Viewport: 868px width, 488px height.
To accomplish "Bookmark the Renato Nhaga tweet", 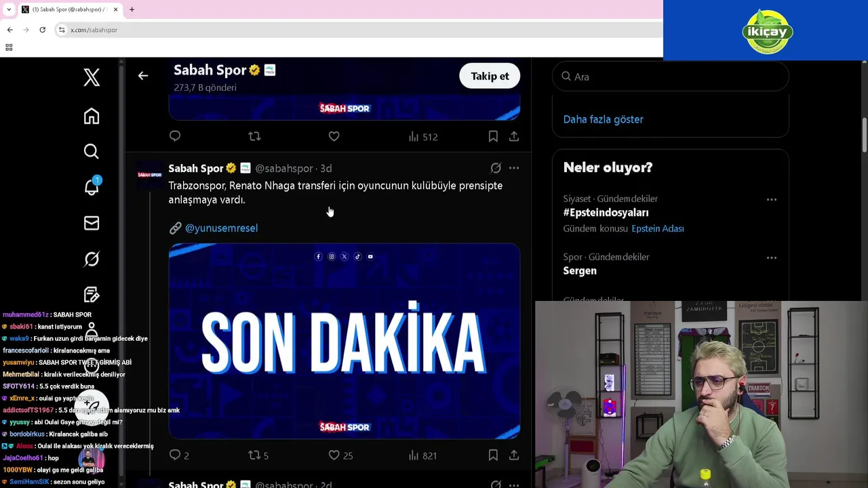I will (493, 455).
